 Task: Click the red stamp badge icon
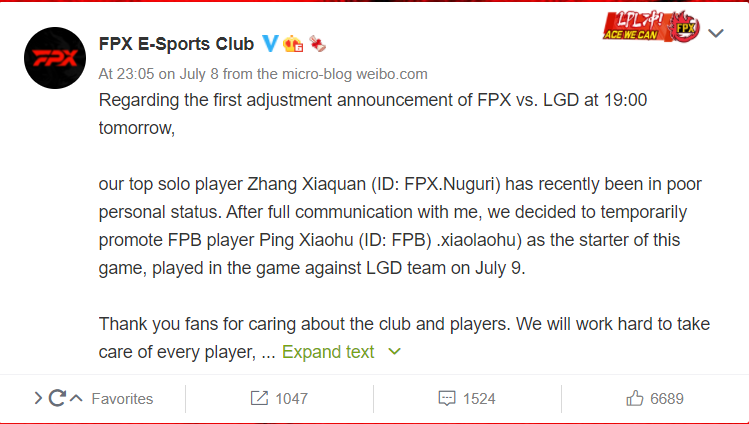click(317, 44)
